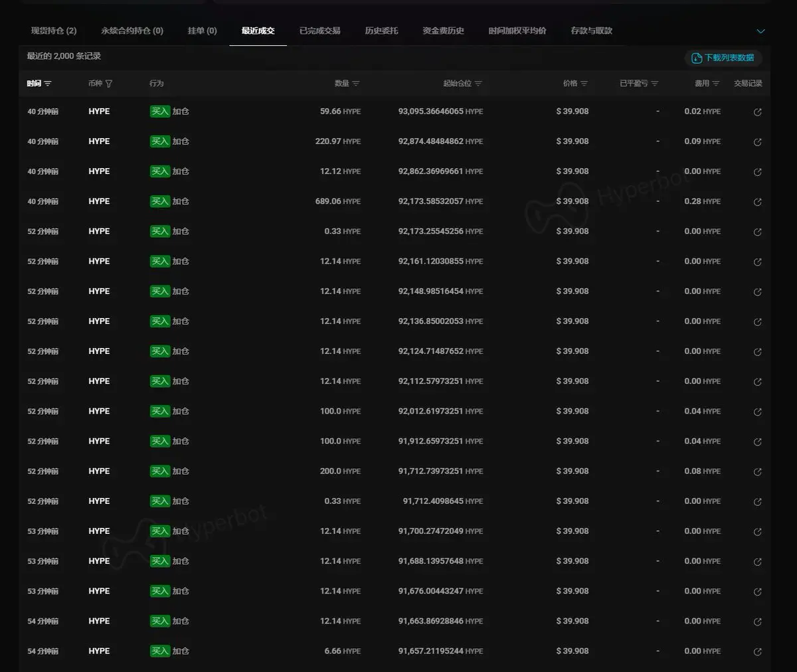Switch to the 现货持仓 (2) tab

[x=54, y=31]
